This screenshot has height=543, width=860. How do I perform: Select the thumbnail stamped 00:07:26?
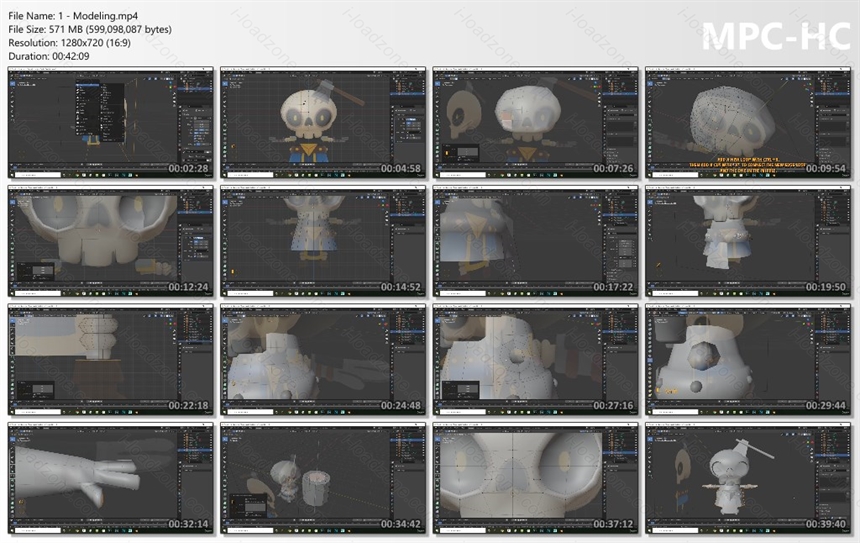(x=535, y=123)
